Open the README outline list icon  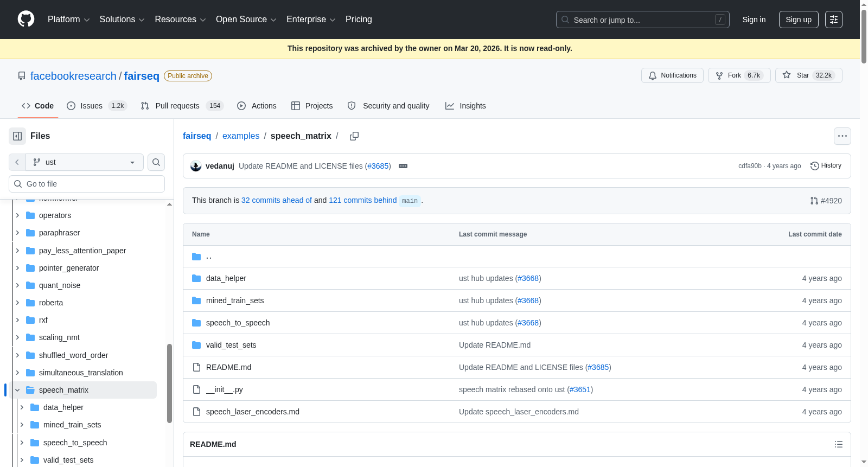[x=839, y=444]
